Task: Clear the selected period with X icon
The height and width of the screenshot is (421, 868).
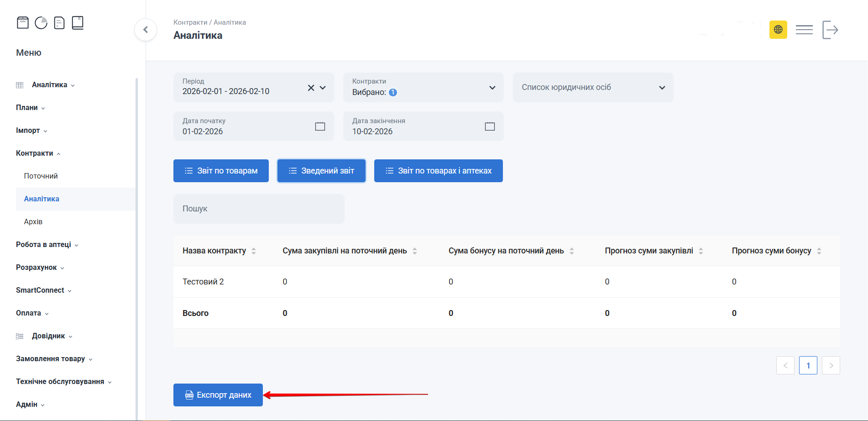Action: tap(311, 88)
